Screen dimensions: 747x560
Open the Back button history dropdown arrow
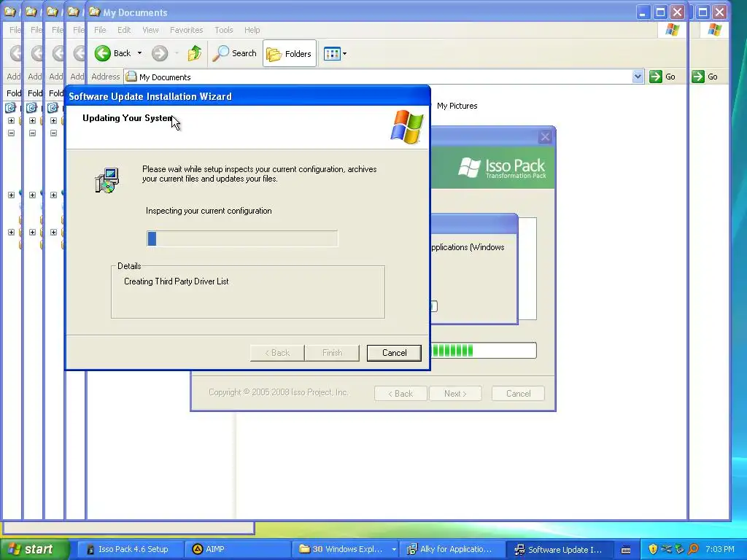pyautogui.click(x=139, y=53)
